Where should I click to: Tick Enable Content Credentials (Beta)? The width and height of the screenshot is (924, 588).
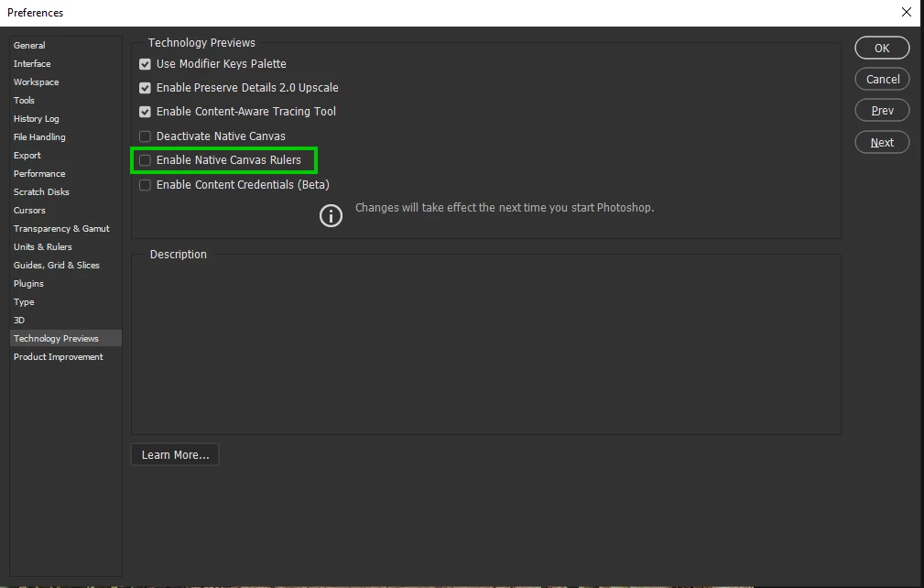145,185
